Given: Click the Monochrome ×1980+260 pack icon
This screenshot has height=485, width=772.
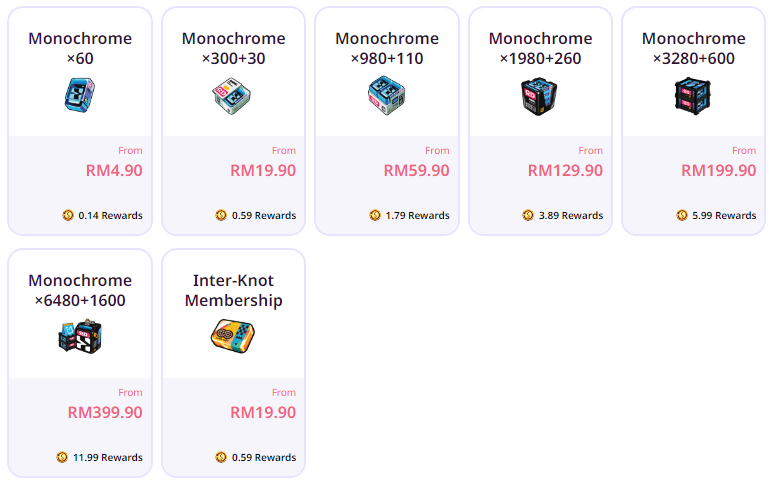Looking at the screenshot, I should point(540,96).
